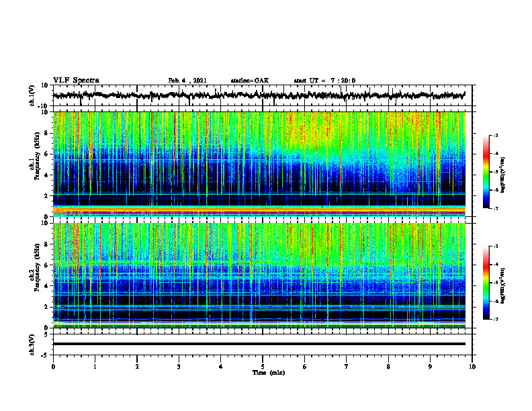Click the 6 minute time axis tick
Screen dimensions: 532x411
[305, 367]
